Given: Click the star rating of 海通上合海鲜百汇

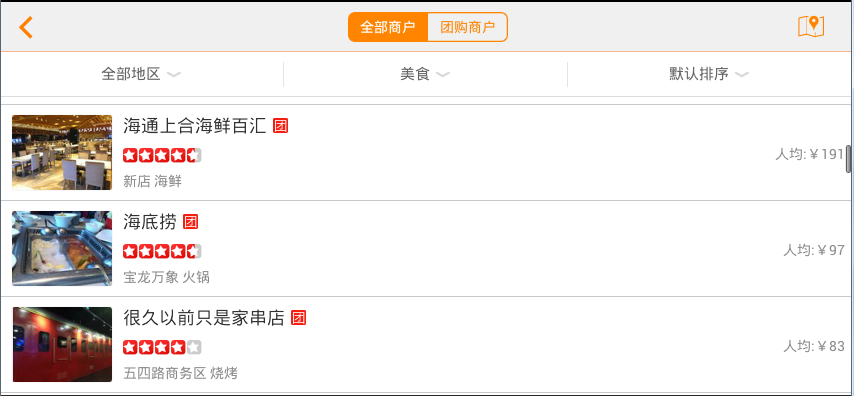Looking at the screenshot, I should 162,155.
